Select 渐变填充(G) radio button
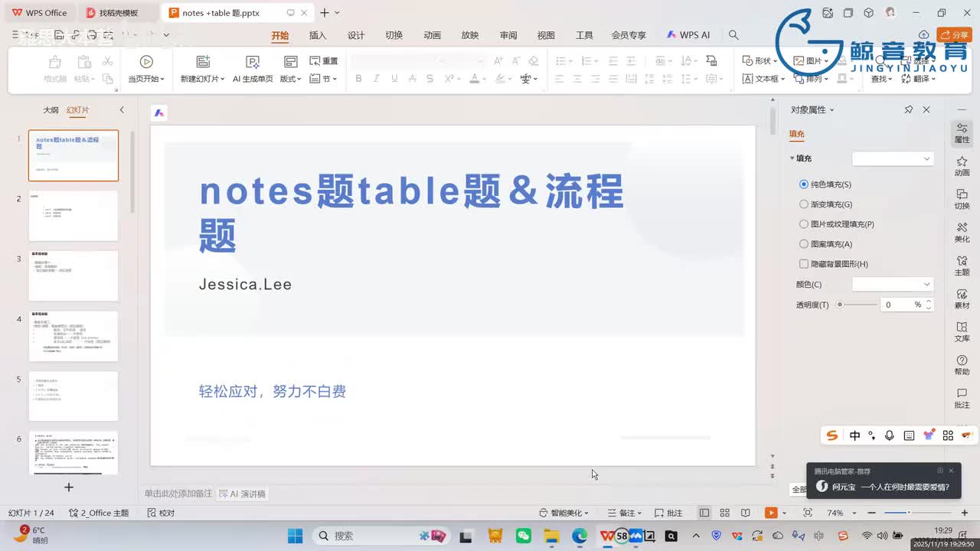The height and width of the screenshot is (551, 980). 804,204
